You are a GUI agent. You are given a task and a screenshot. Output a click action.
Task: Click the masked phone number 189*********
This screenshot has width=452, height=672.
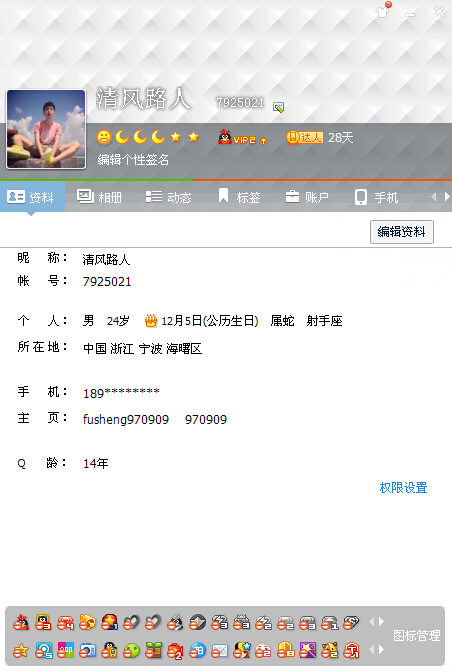pos(121,393)
